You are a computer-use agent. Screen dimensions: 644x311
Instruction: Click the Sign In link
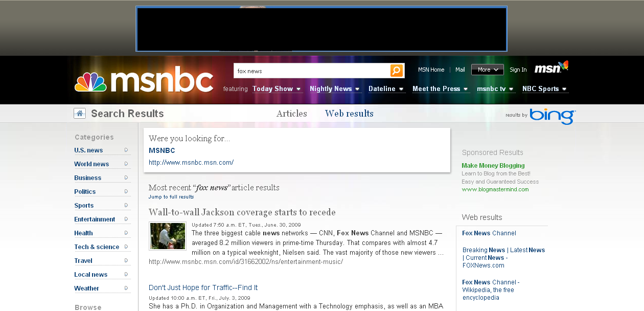[518, 70]
